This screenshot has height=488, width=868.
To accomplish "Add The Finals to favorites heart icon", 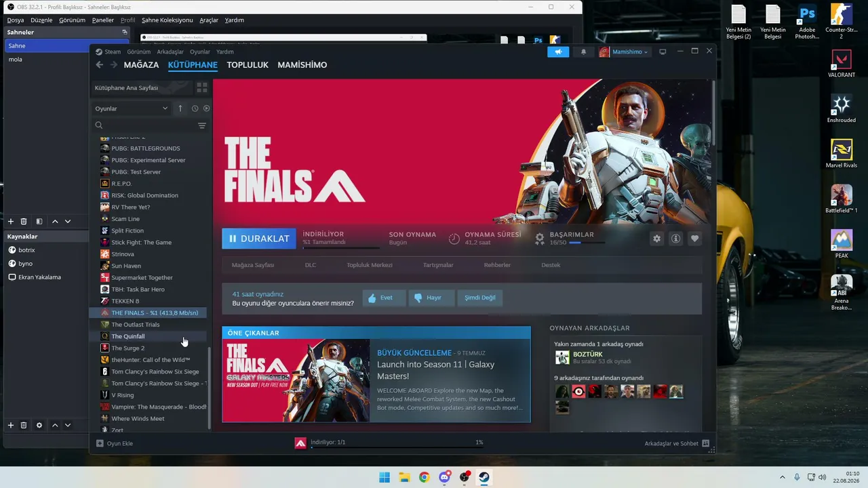I will click(694, 239).
